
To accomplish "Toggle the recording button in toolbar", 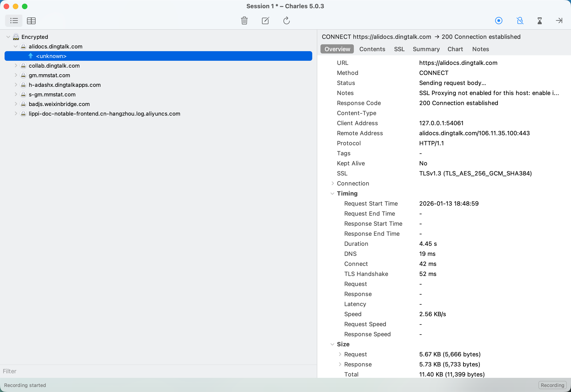I will [x=499, y=21].
